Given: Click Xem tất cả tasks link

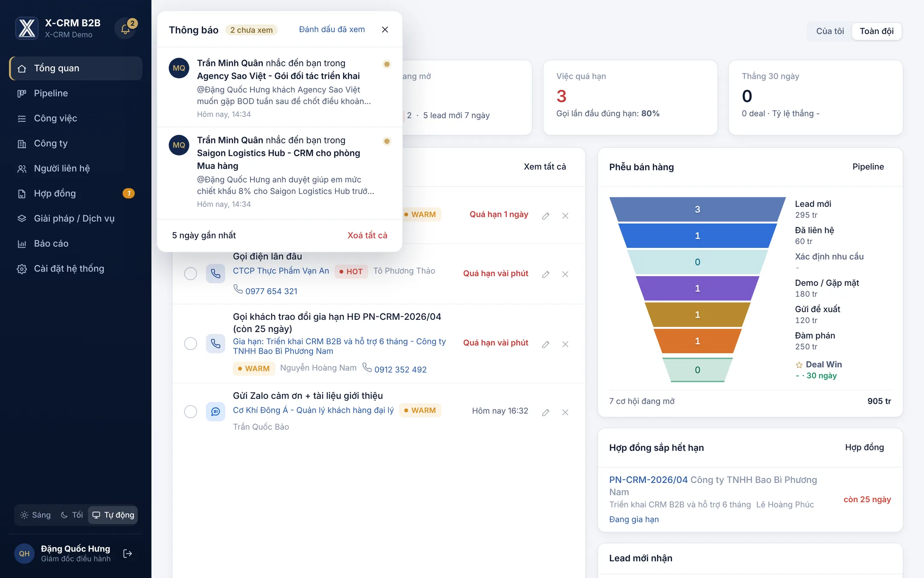Looking at the screenshot, I should 545,167.
